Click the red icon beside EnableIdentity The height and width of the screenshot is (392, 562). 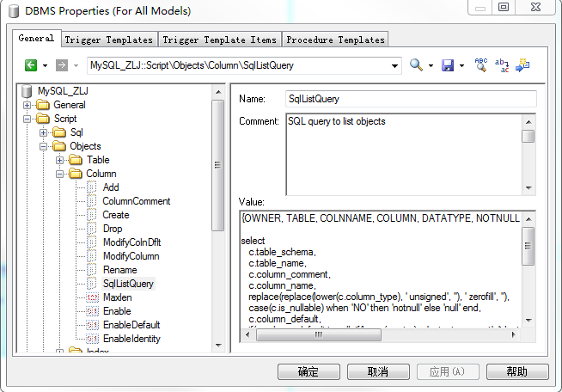click(93, 339)
